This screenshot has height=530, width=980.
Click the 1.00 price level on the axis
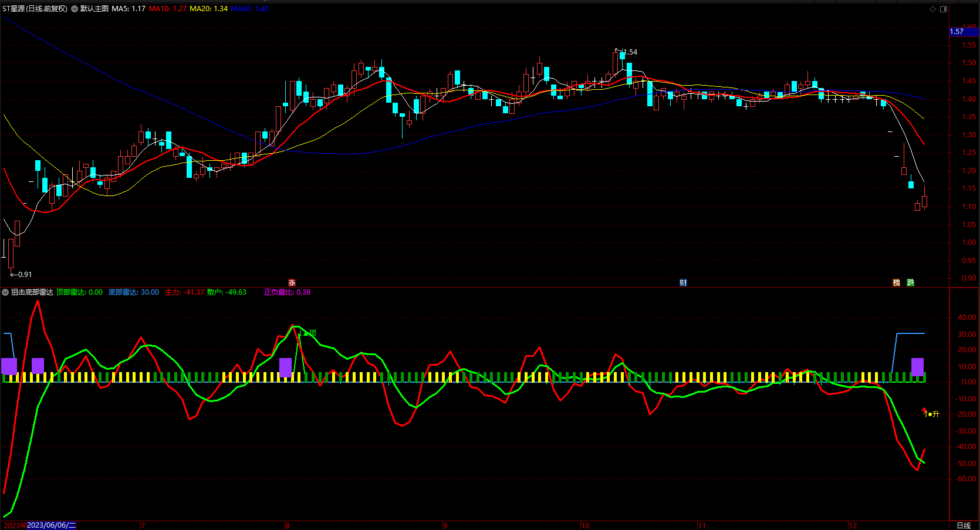[x=969, y=242]
